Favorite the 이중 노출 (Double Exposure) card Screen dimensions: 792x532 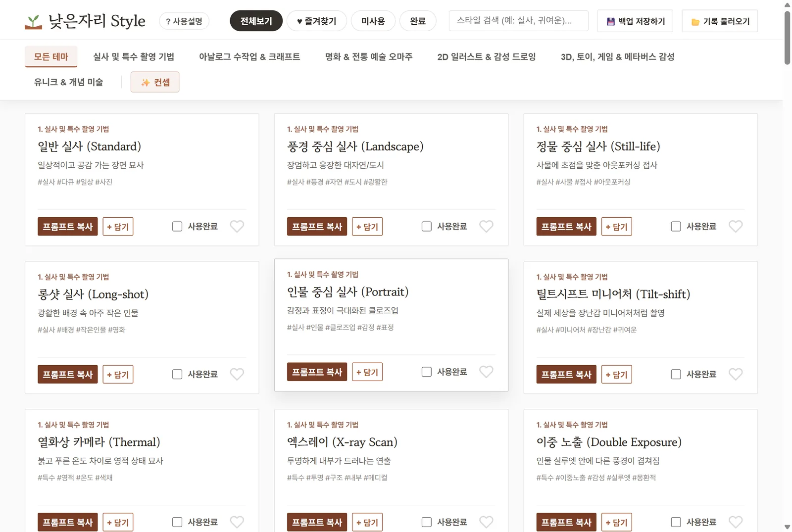pyautogui.click(x=736, y=522)
